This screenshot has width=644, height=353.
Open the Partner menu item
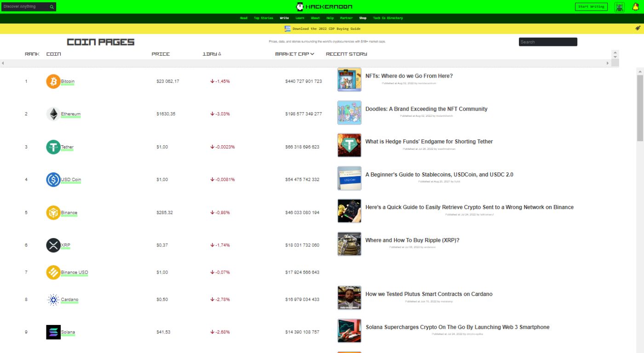point(346,18)
